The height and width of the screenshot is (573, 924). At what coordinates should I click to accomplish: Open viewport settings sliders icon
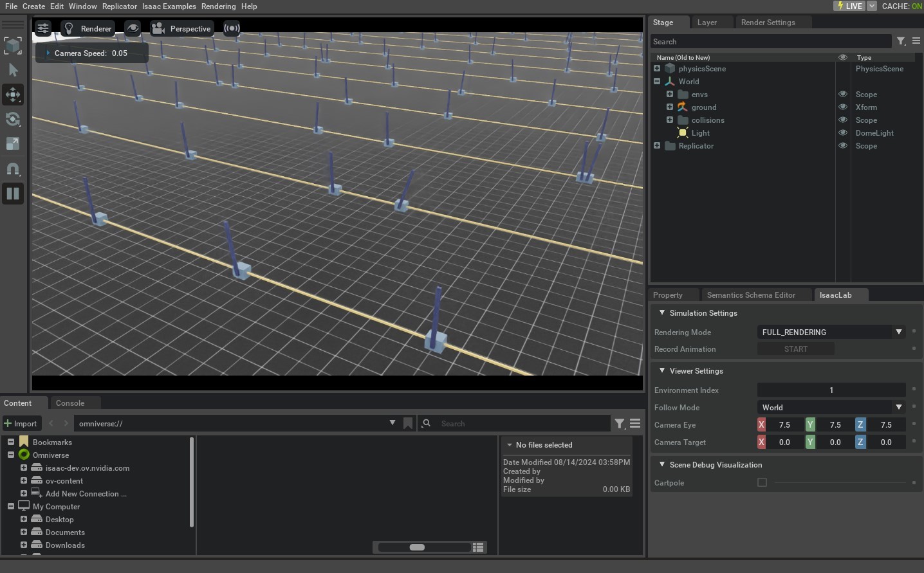coord(42,28)
